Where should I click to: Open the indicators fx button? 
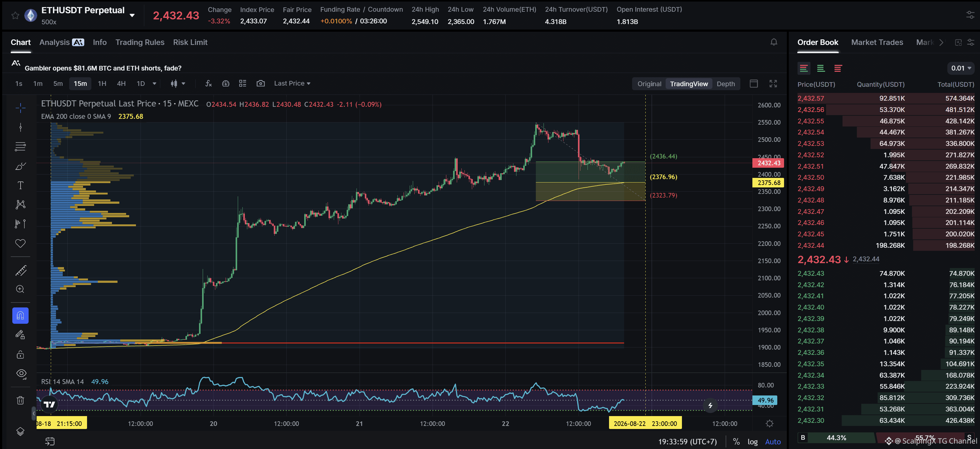click(x=209, y=84)
